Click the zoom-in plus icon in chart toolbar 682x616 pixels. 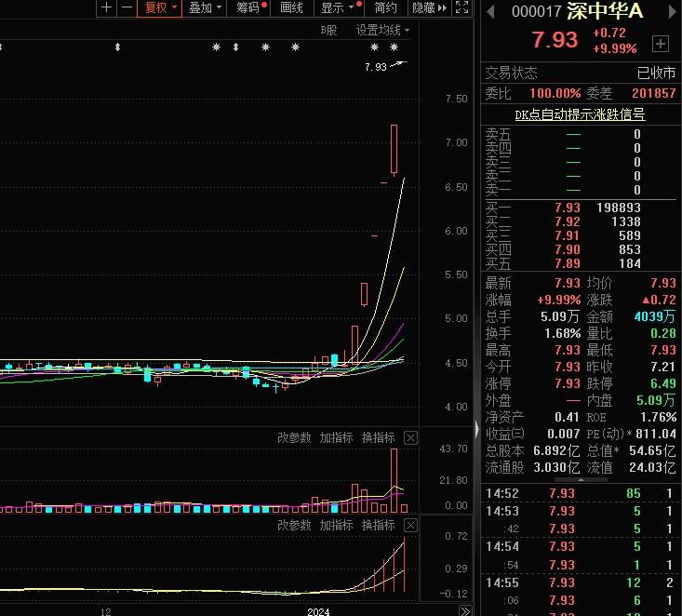(x=107, y=8)
